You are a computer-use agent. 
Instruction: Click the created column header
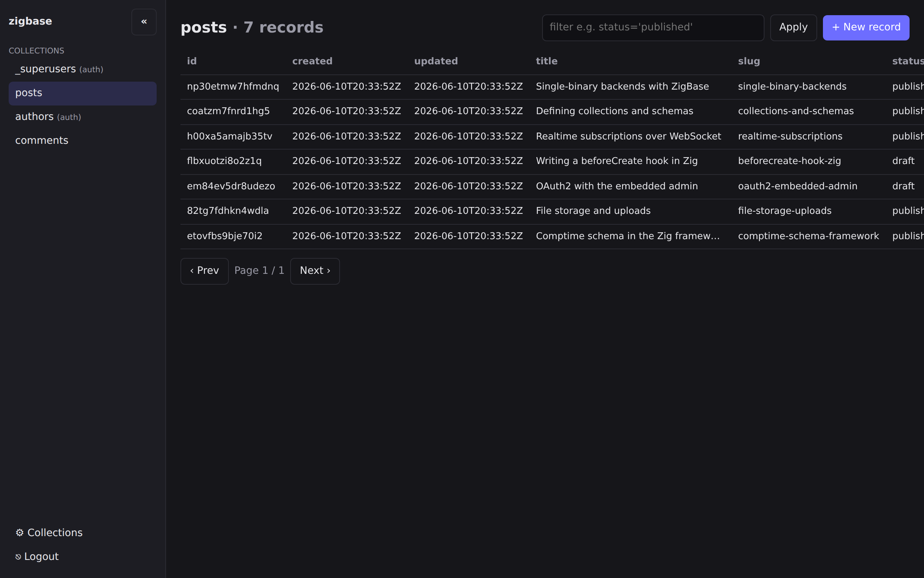pyautogui.click(x=312, y=61)
